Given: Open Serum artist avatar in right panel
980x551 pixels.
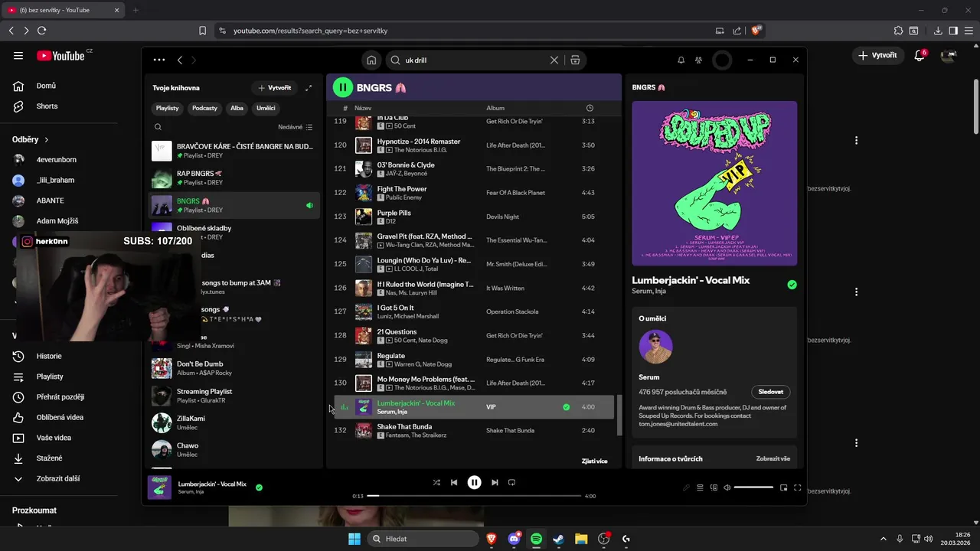Looking at the screenshot, I should pyautogui.click(x=656, y=347).
